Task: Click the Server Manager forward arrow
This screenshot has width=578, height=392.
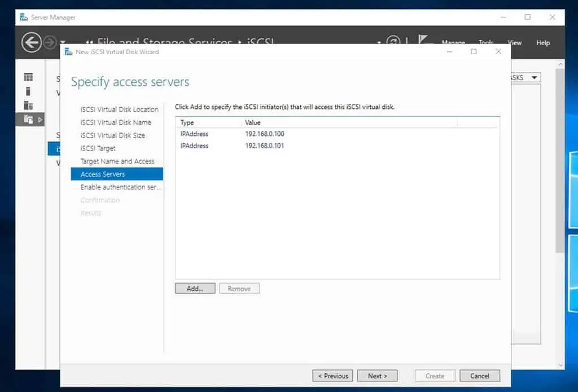Action: coord(50,43)
